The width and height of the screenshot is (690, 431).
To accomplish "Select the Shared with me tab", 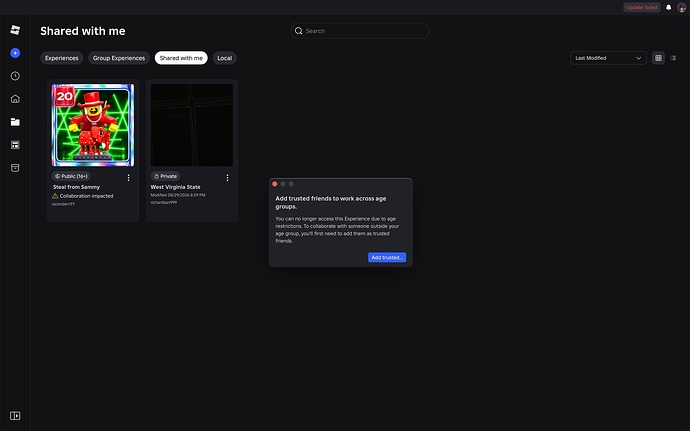I will 181,58.
